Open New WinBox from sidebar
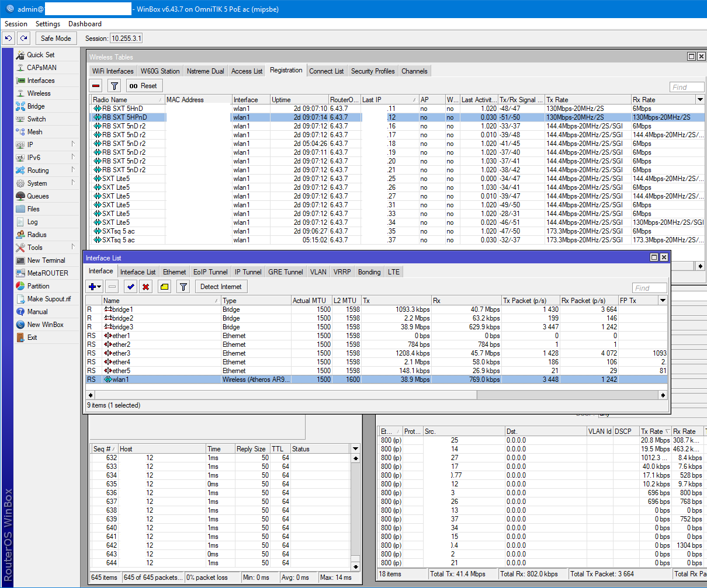This screenshot has width=707, height=588. (45, 325)
